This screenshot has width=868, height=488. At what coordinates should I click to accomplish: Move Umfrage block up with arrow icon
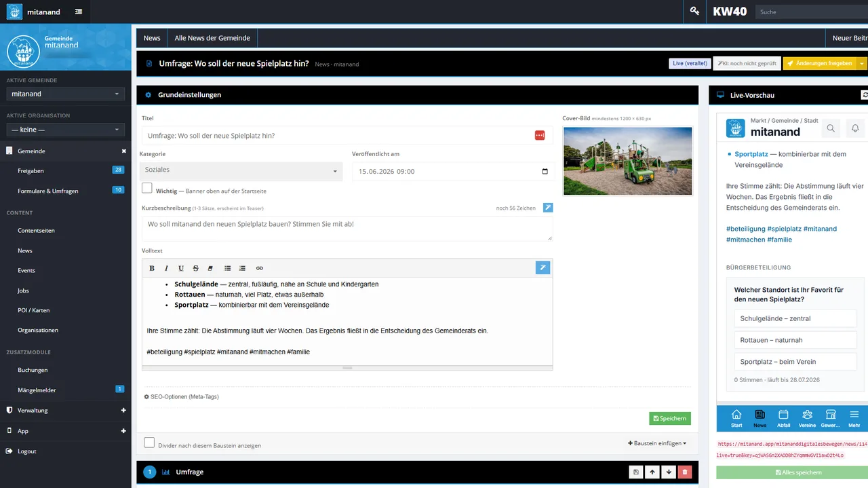(652, 472)
